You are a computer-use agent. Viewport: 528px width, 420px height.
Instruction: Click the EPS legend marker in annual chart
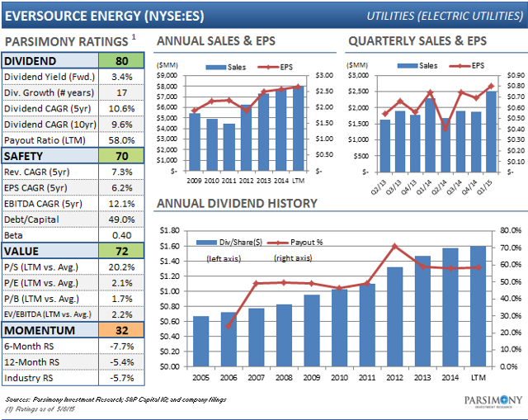[268, 67]
